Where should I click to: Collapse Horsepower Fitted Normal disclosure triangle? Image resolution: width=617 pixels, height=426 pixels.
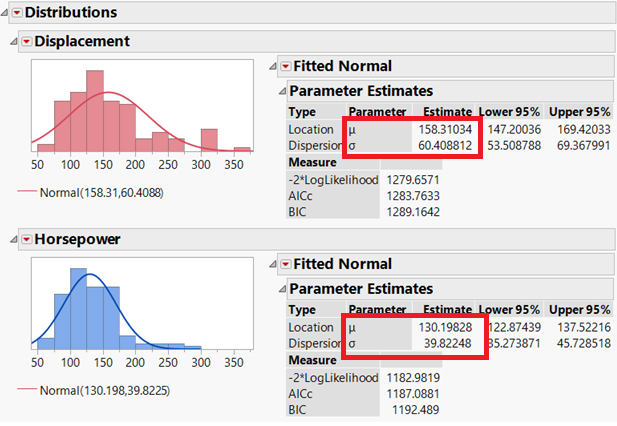(273, 264)
